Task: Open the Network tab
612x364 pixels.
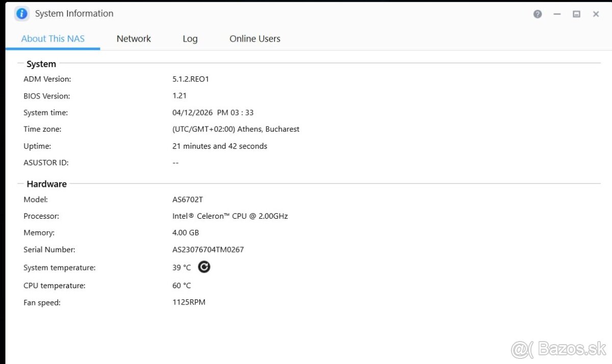Action: point(134,39)
